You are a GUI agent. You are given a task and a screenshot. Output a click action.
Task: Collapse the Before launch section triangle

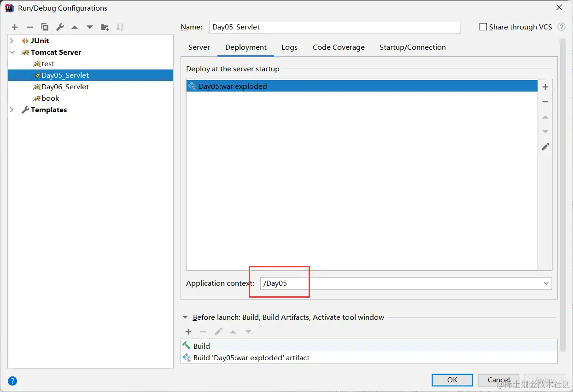(185, 317)
